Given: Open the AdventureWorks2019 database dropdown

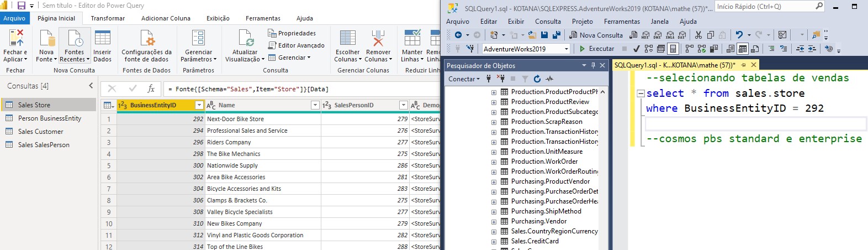Looking at the screenshot, I should pos(567,49).
